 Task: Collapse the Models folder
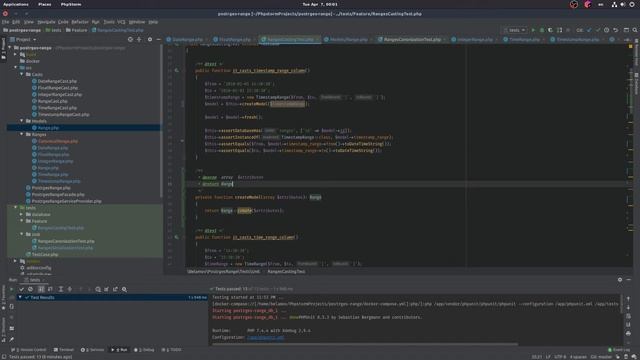(x=22, y=121)
